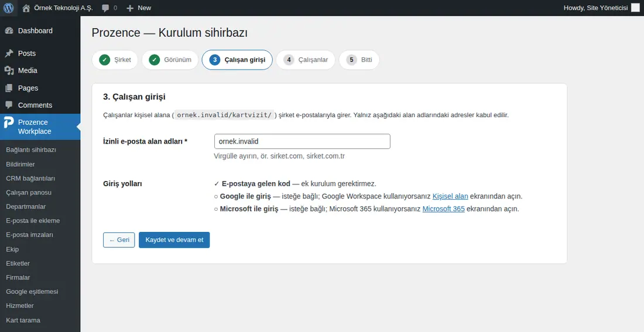
Task: Focus the İzinli e-posta alan adları field
Action: (302, 141)
